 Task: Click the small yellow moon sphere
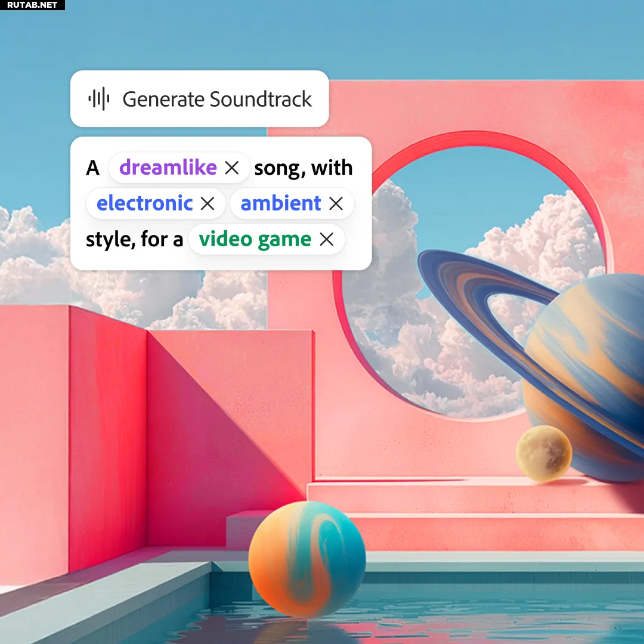coord(543,453)
